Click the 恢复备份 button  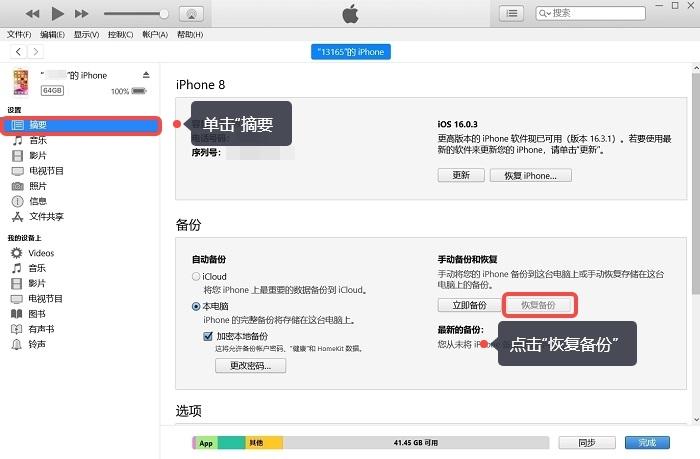tap(538, 305)
